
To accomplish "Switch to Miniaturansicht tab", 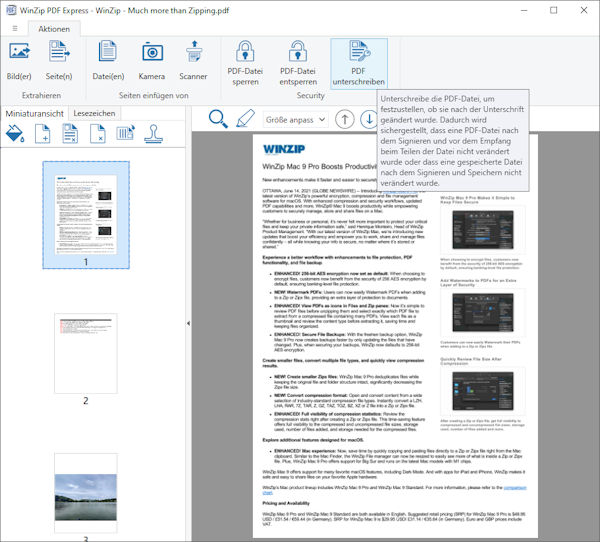I will tap(34, 113).
